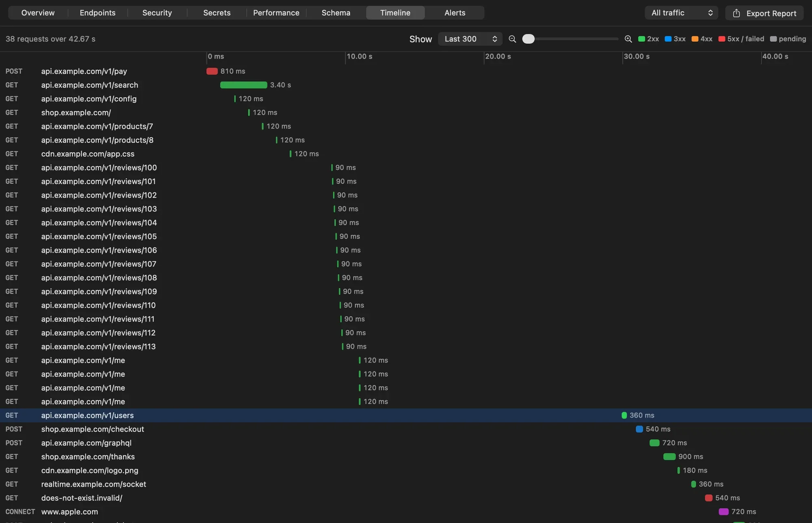The height and width of the screenshot is (523, 812).
Task: Click the red 540 ms does-not-exist.invalid bar
Action: pos(709,498)
